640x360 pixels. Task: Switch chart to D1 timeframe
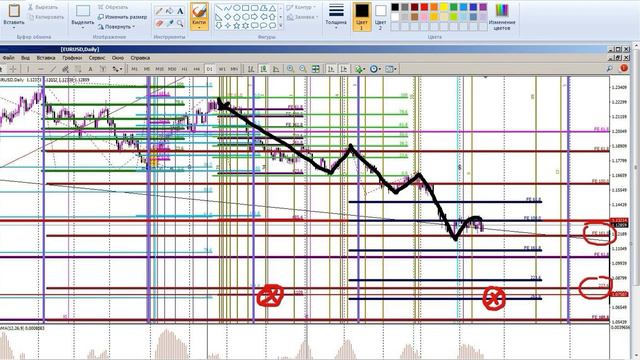pyautogui.click(x=209, y=69)
